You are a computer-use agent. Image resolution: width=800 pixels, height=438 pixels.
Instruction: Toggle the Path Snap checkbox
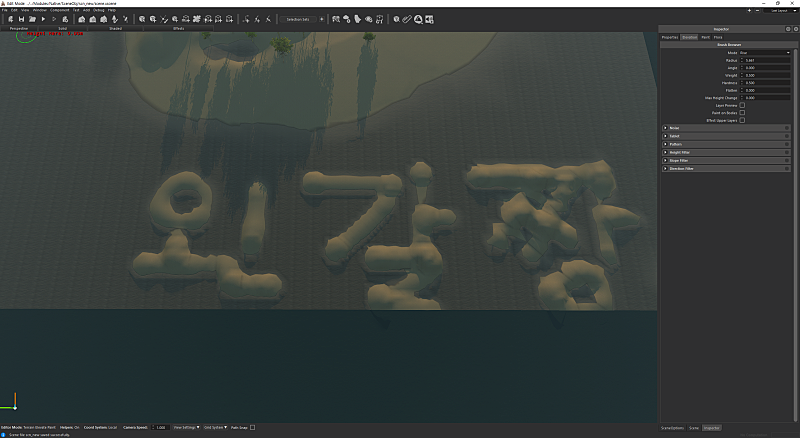click(253, 427)
